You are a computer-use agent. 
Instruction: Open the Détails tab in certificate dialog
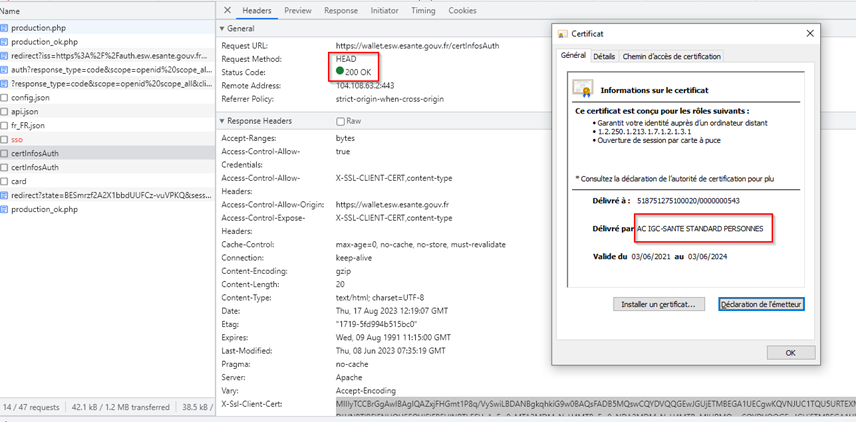(604, 57)
